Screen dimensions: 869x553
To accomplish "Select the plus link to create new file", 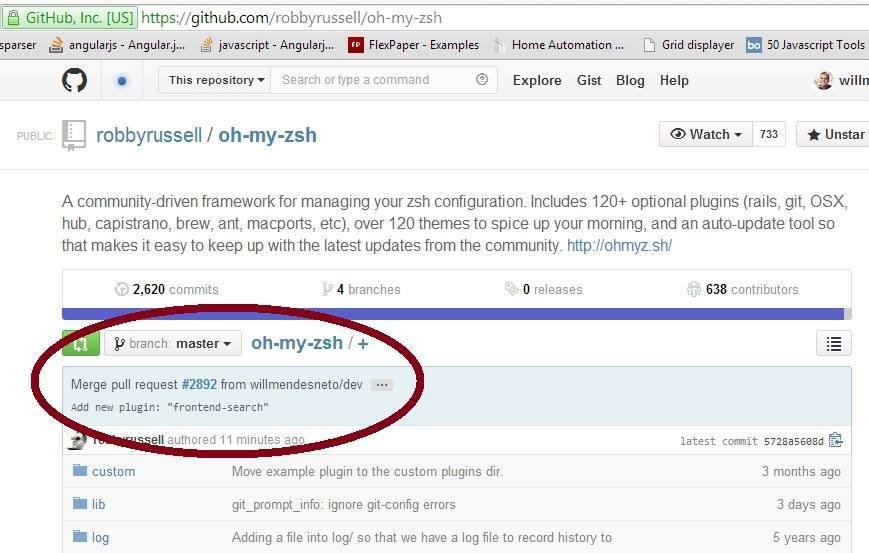I will [x=363, y=344].
